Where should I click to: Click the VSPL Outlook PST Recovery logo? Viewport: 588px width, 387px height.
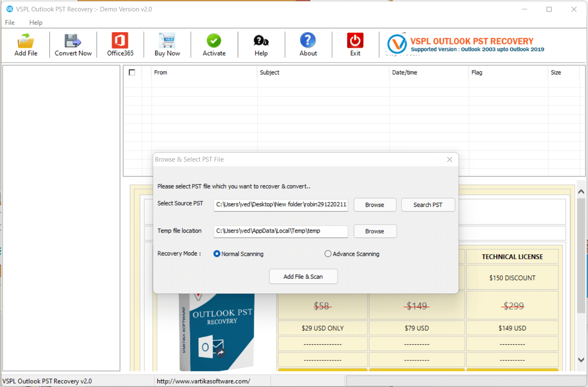pos(466,44)
